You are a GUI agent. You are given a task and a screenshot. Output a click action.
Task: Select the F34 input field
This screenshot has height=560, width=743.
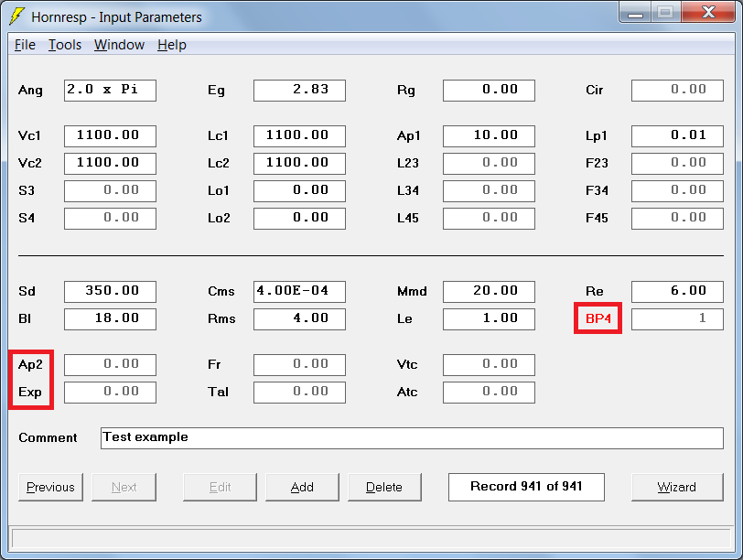(678, 191)
